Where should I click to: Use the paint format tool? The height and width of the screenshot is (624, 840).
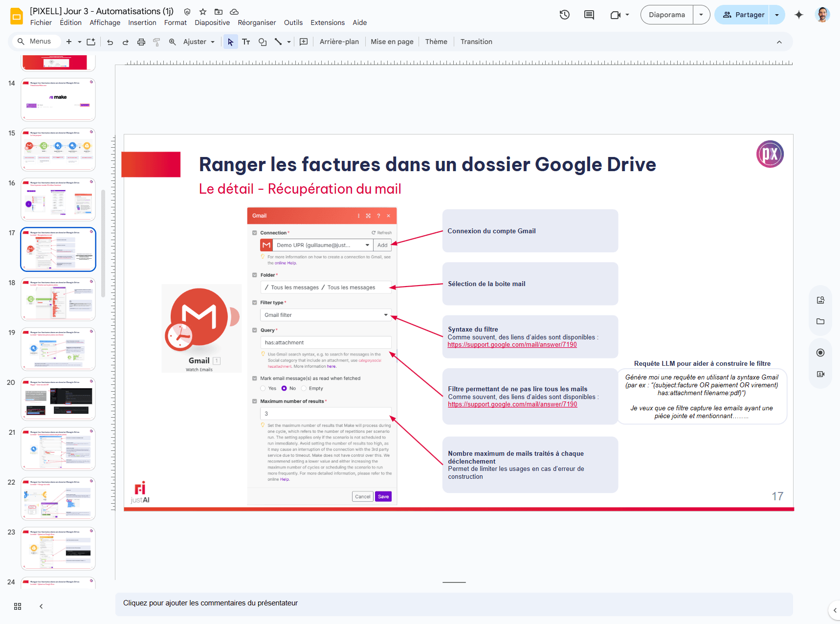[156, 42]
